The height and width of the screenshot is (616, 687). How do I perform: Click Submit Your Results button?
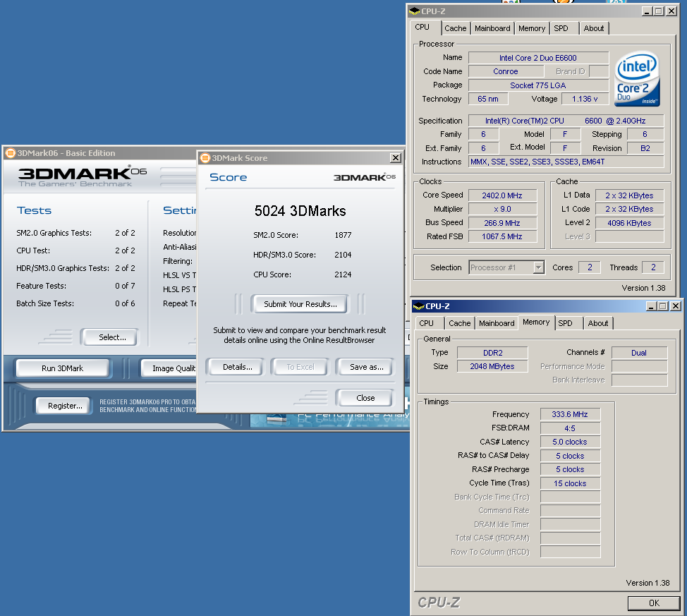click(300, 304)
